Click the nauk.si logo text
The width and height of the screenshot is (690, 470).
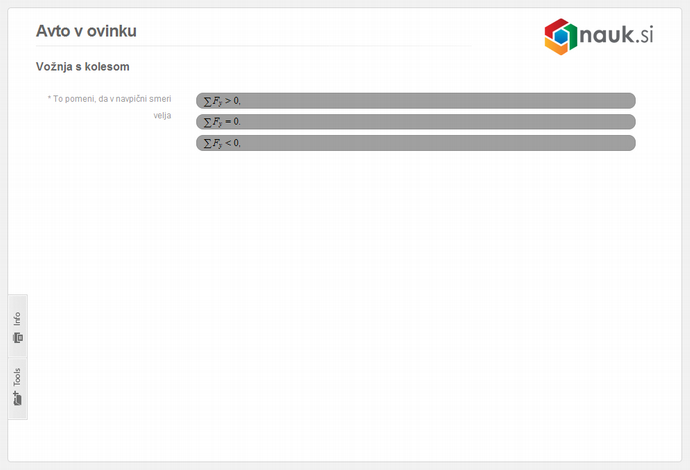point(617,35)
